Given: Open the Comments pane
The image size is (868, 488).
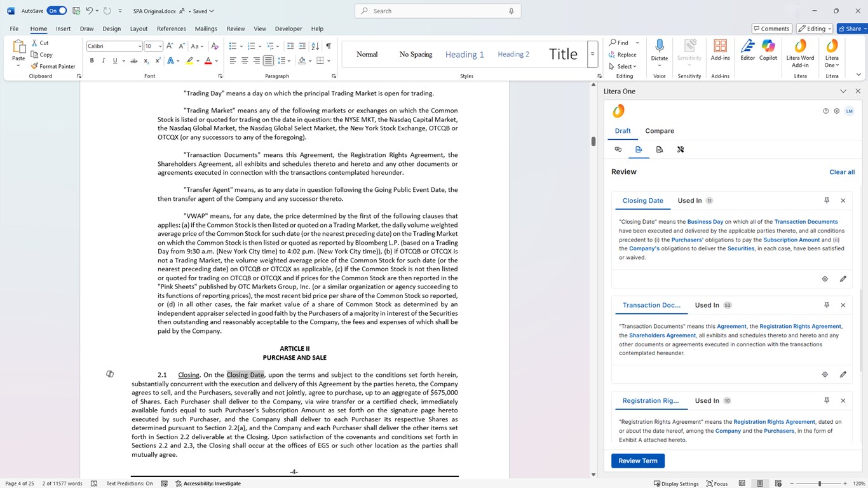Looking at the screenshot, I should pos(771,29).
